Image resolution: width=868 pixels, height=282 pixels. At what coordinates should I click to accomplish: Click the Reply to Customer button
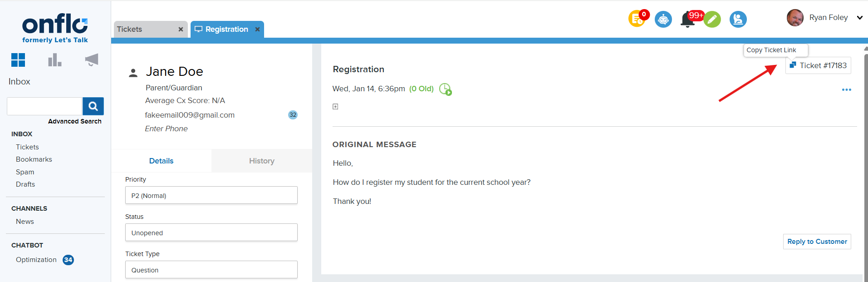pyautogui.click(x=817, y=242)
